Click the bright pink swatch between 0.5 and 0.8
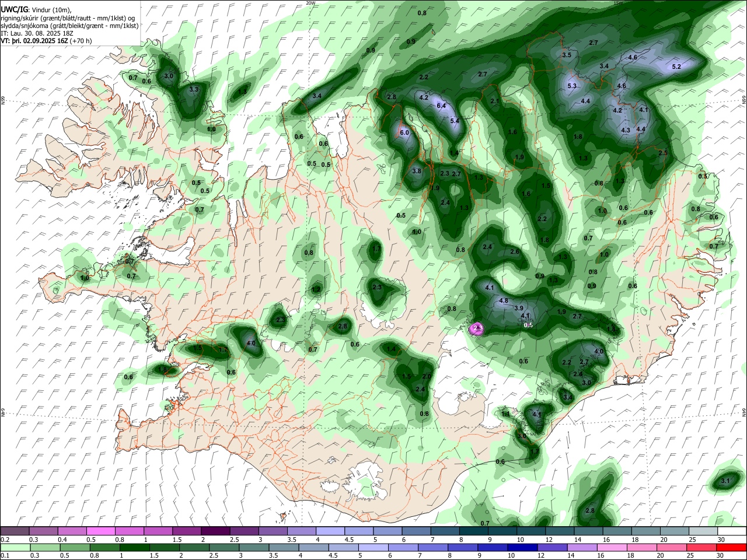 pyautogui.click(x=100, y=531)
